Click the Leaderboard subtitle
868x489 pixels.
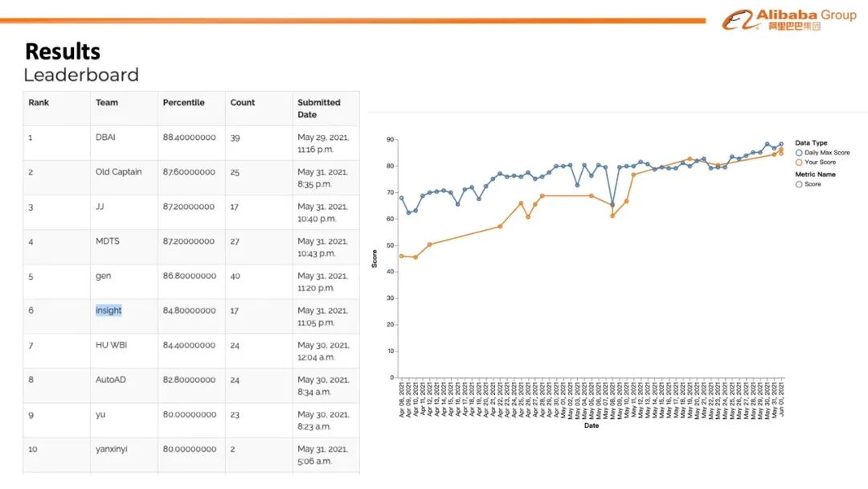(81, 75)
